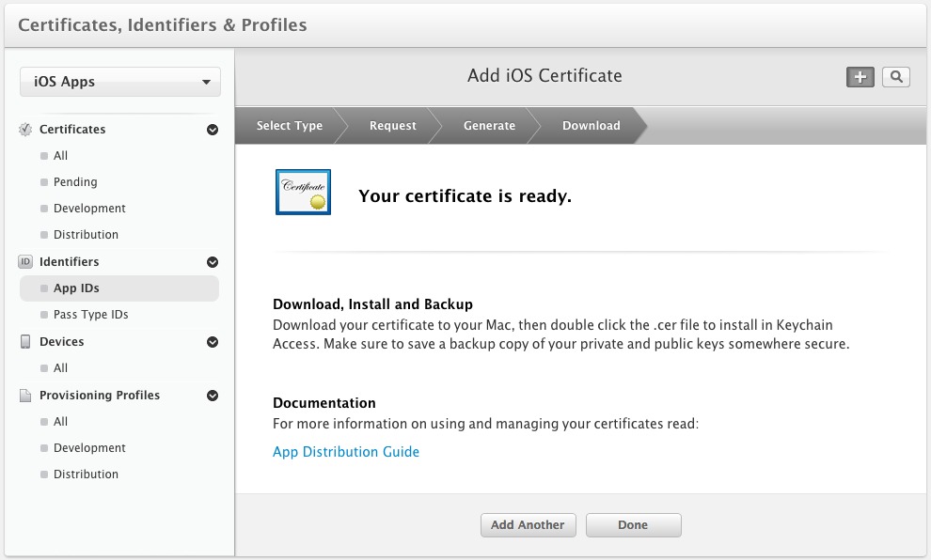Open the App Distribution Guide link
The width and height of the screenshot is (931, 560).
pos(346,452)
